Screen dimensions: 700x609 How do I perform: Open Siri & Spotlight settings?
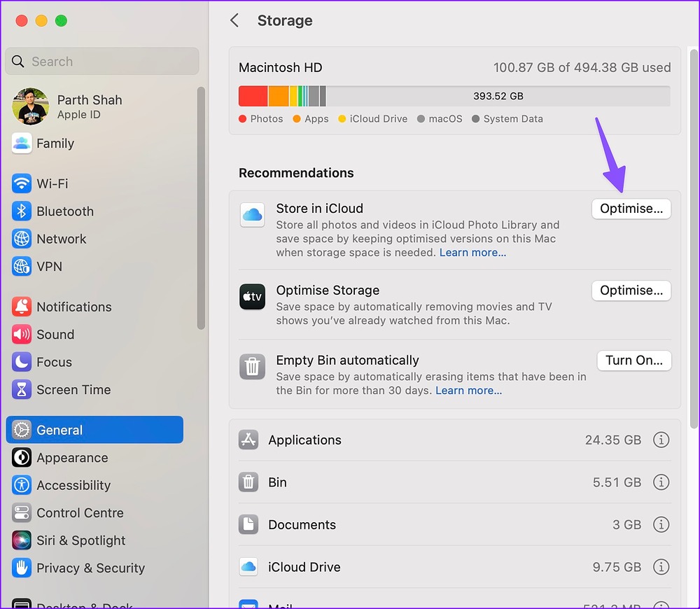click(80, 540)
